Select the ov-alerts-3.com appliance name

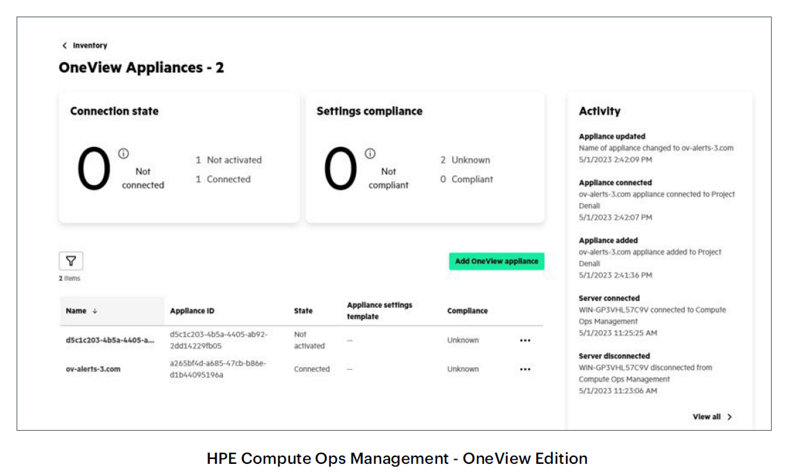(x=93, y=369)
